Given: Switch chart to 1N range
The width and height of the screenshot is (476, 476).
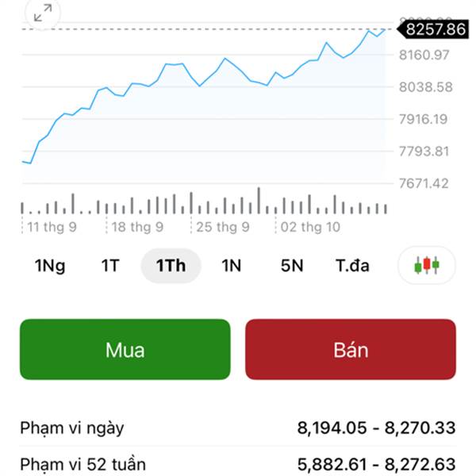Looking at the screenshot, I should [231, 266].
